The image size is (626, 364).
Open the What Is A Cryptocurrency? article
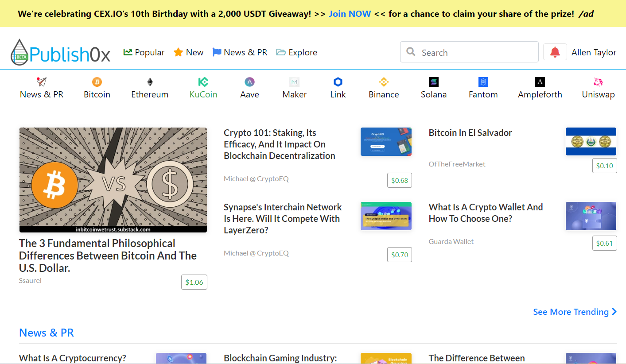pyautogui.click(x=73, y=358)
